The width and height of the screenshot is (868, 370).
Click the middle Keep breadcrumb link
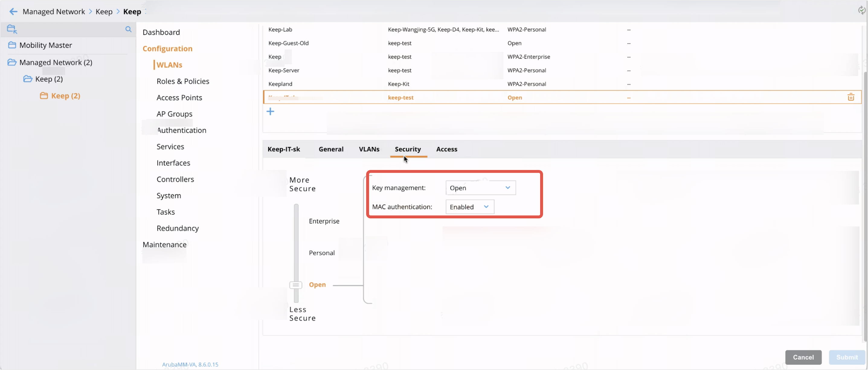click(104, 11)
